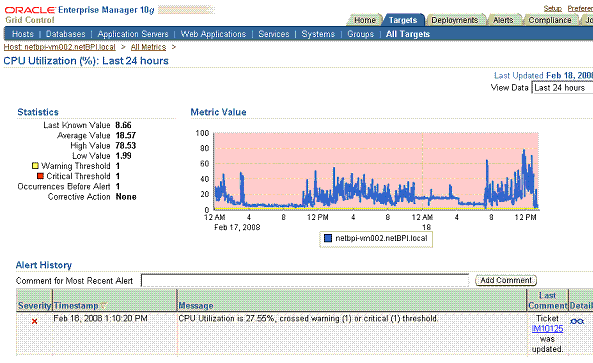593x363 pixels.
Task: Go to the Systems subtab
Action: pyautogui.click(x=318, y=34)
